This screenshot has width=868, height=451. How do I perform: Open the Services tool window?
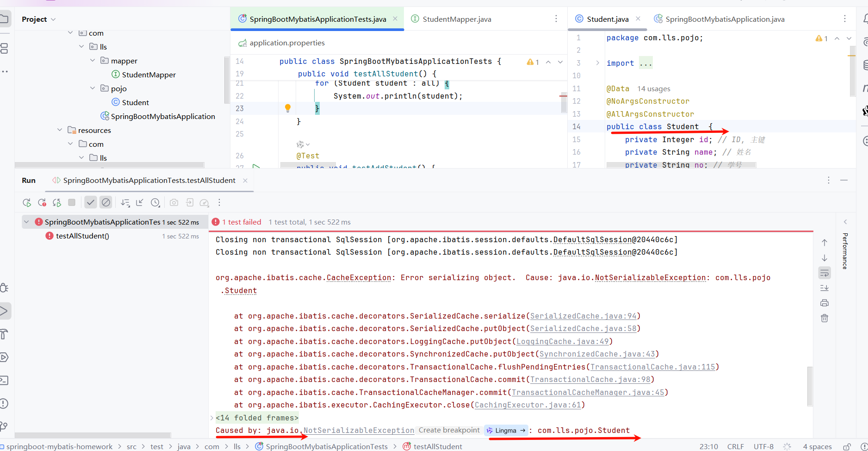pyautogui.click(x=4, y=357)
